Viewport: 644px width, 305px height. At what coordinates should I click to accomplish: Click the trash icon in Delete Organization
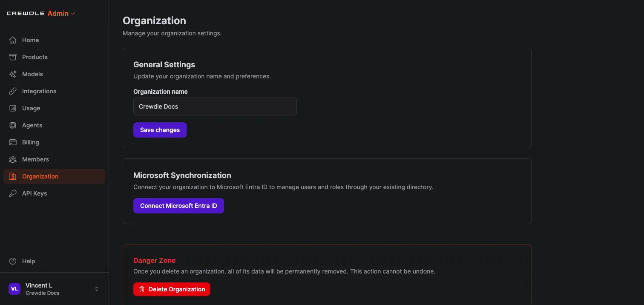click(142, 289)
